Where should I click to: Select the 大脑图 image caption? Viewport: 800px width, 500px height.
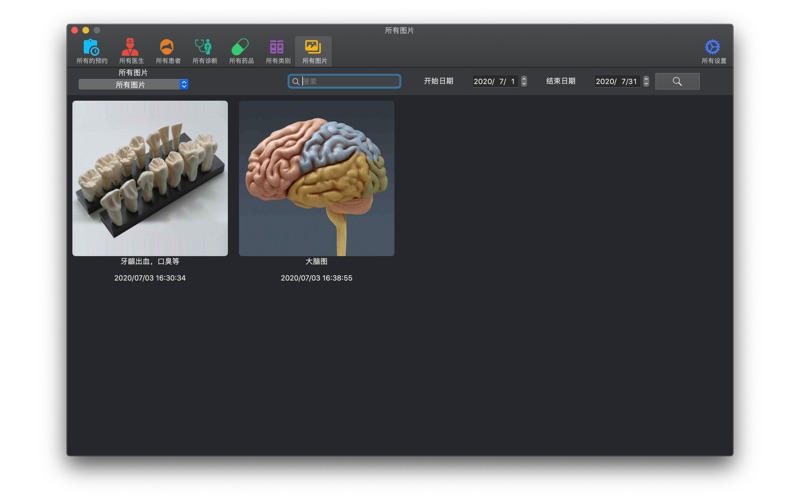(316, 262)
